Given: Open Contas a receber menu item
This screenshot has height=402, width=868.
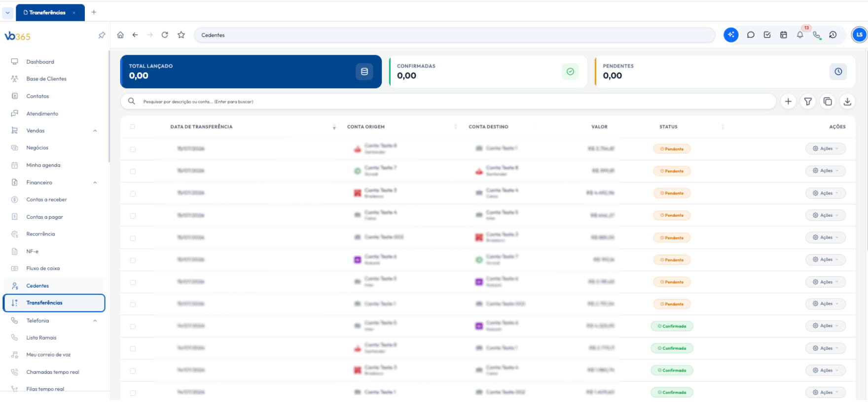Looking at the screenshot, I should [x=47, y=200].
